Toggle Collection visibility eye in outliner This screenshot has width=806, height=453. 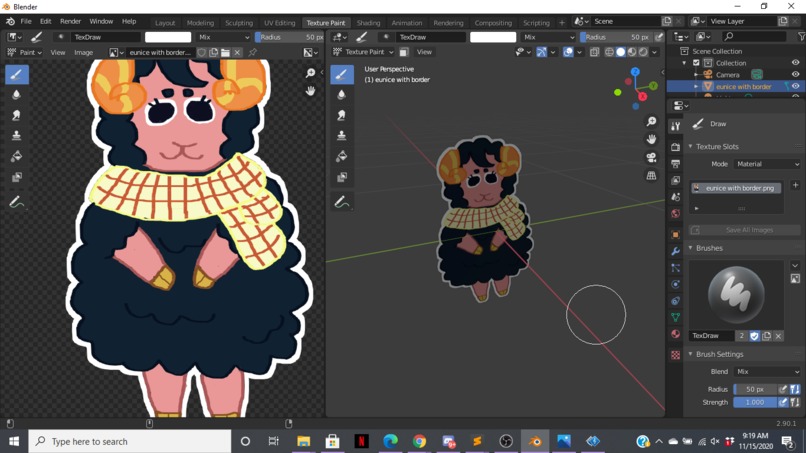[x=795, y=63]
